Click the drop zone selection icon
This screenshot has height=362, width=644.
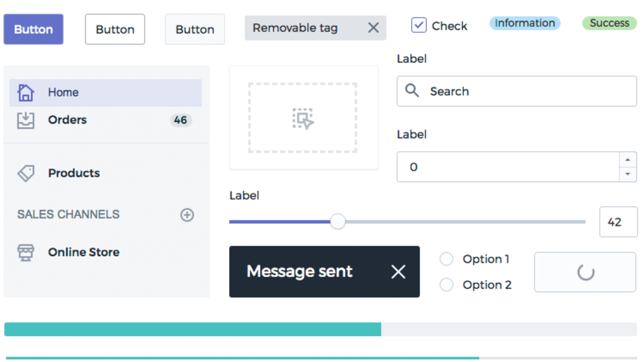pyautogui.click(x=303, y=119)
